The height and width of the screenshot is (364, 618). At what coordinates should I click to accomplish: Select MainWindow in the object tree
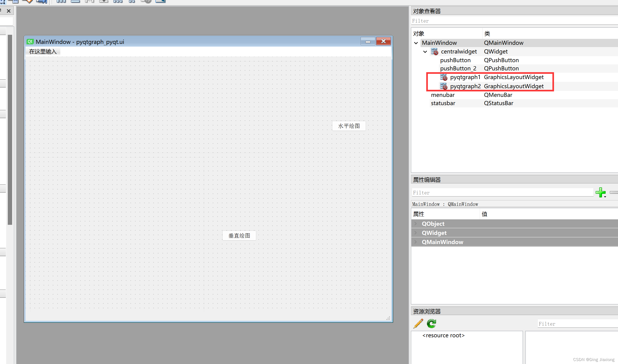[x=439, y=43]
